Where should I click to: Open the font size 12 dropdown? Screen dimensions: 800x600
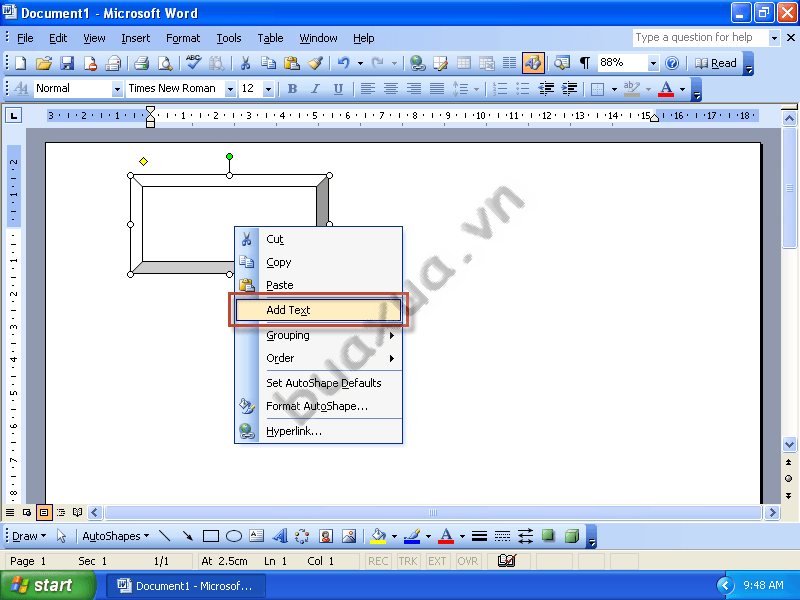[x=268, y=89]
